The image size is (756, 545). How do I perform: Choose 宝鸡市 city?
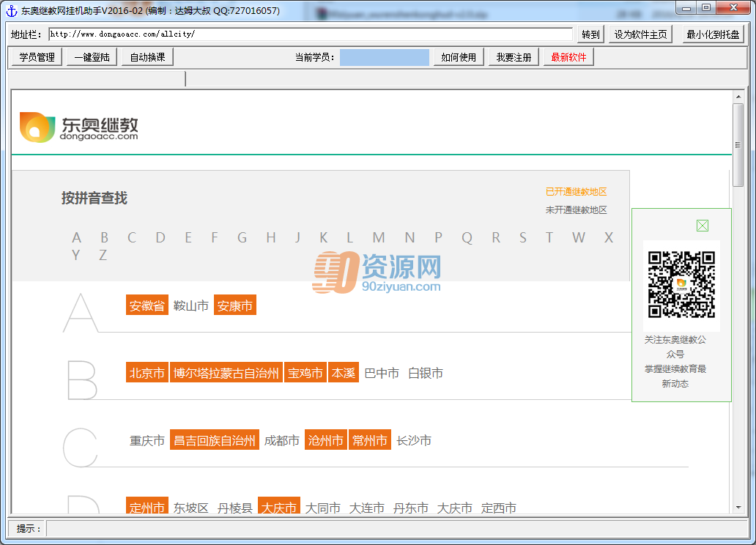(305, 373)
